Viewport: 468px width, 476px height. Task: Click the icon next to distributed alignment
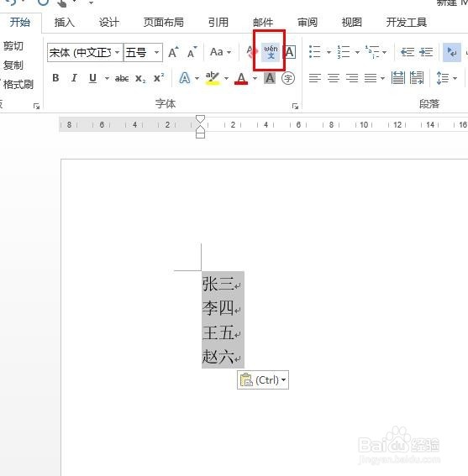(x=417, y=78)
